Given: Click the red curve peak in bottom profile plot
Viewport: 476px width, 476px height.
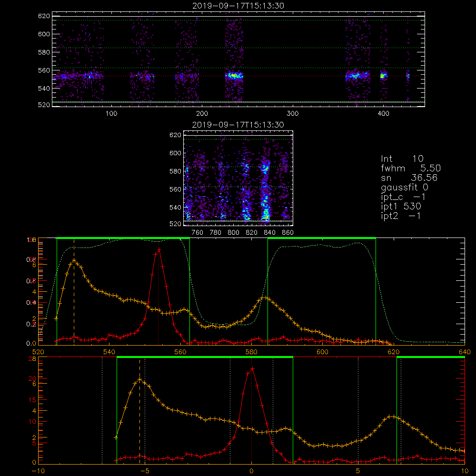Looking at the screenshot, I should tap(252, 368).
